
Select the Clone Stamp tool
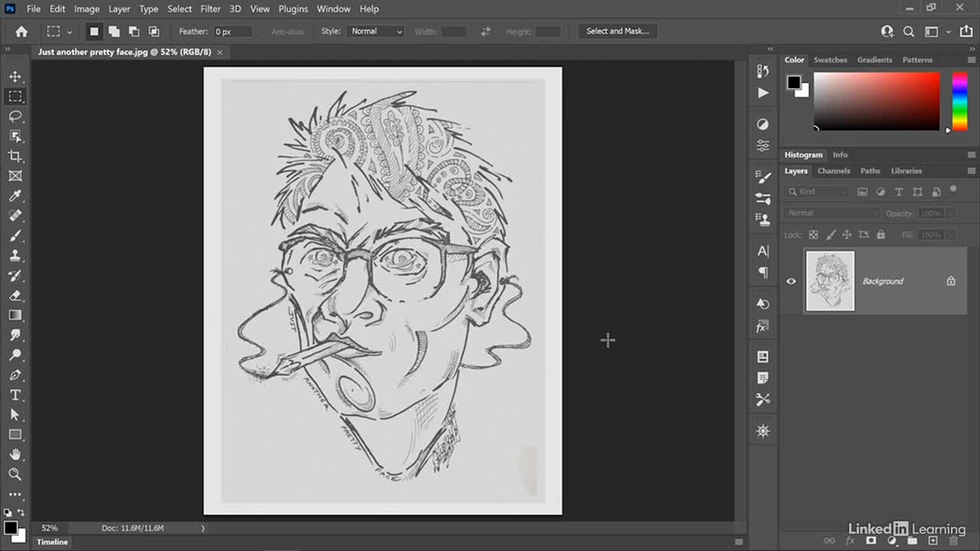point(15,256)
